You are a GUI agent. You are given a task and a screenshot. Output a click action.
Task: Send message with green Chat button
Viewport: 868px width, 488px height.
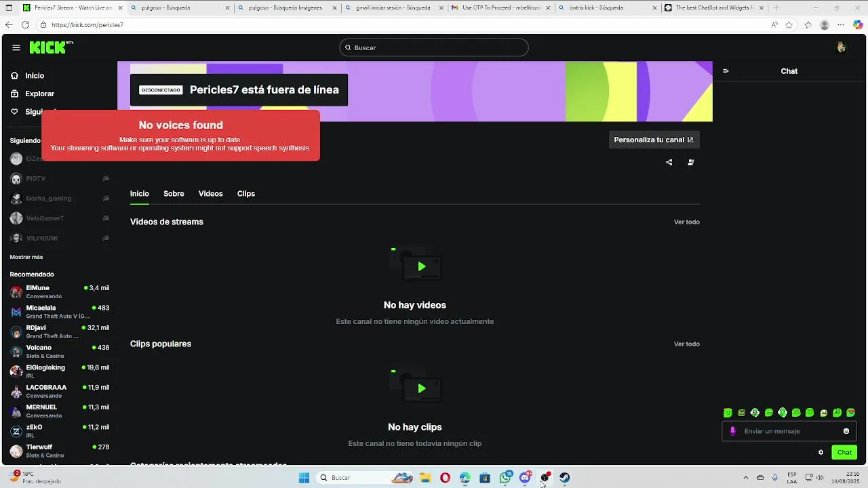click(844, 452)
